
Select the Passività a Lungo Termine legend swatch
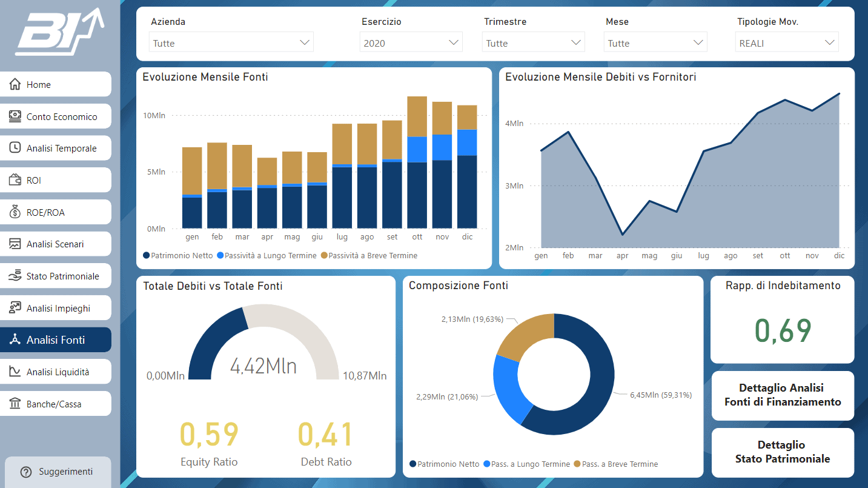coord(220,256)
